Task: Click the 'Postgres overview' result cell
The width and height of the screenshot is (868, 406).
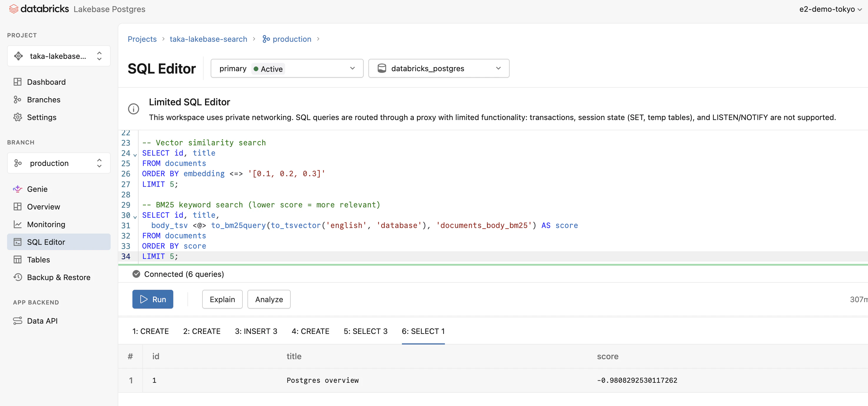Action: pyautogui.click(x=322, y=380)
